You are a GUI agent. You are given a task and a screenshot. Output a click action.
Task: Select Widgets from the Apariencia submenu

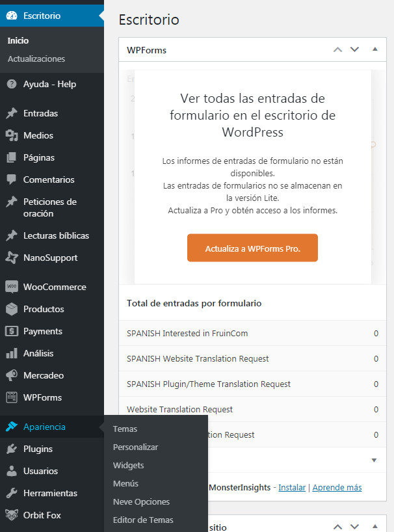pos(128,465)
